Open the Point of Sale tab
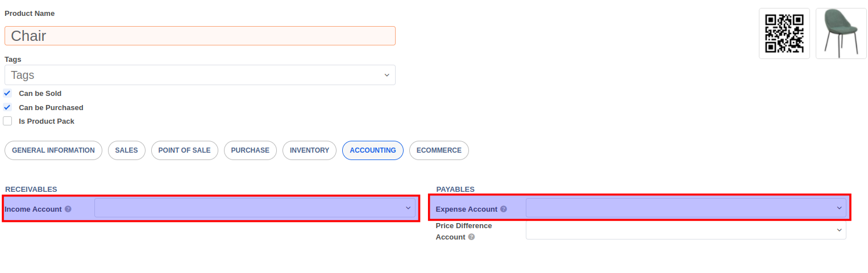Viewport: 868px width, 273px height. (184, 150)
